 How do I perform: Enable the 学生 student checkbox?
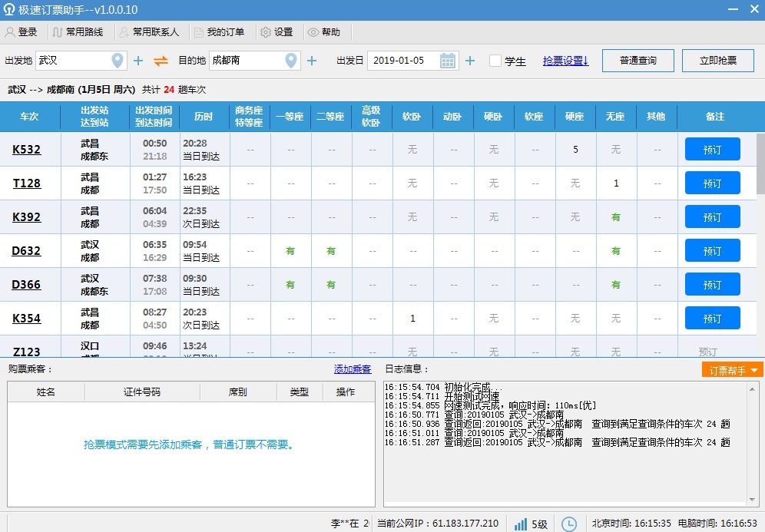(x=495, y=61)
